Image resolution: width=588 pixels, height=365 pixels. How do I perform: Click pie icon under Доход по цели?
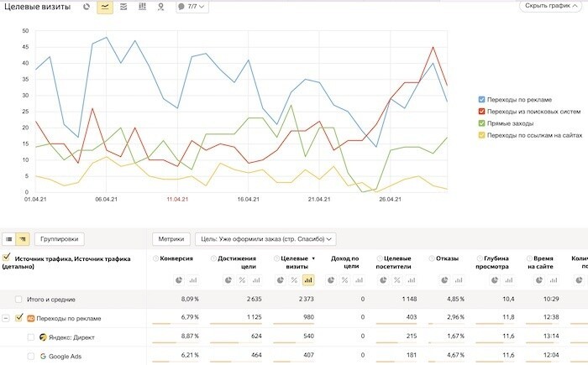click(x=331, y=280)
